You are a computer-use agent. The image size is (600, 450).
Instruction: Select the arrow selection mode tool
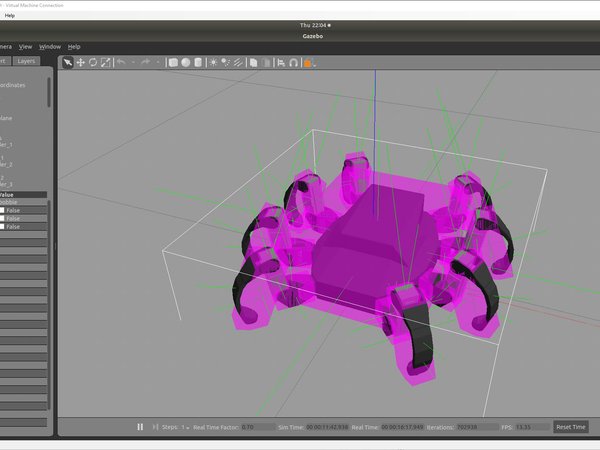(x=68, y=62)
